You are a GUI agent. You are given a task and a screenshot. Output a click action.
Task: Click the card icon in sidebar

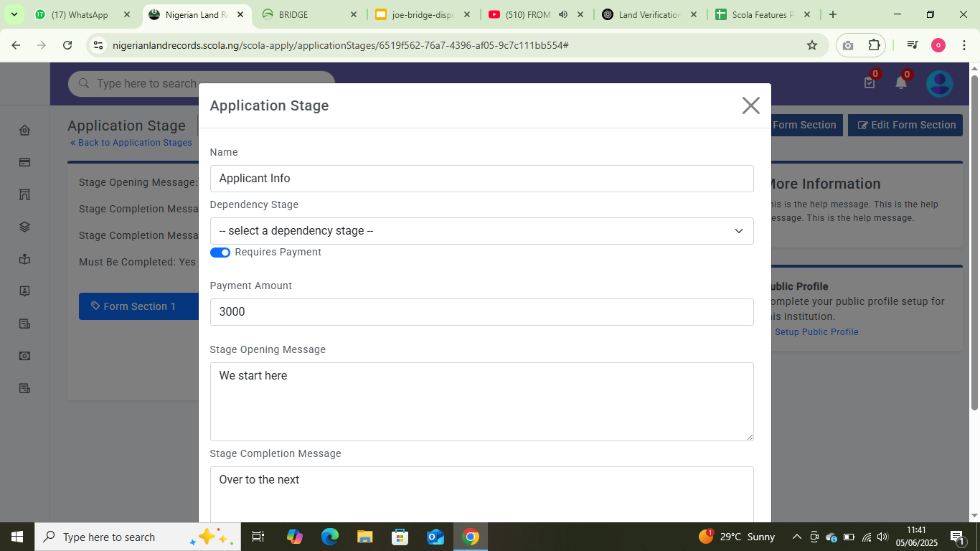coord(24,162)
